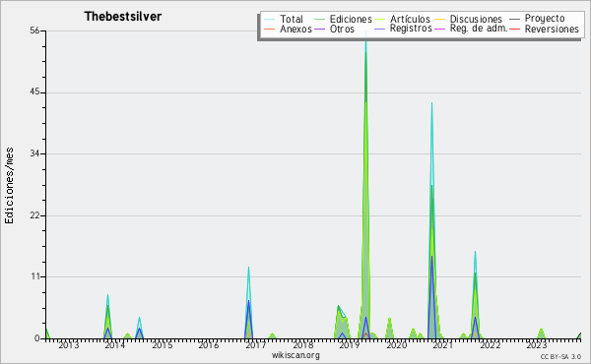The height and width of the screenshot is (364, 591).
Task: Click the 2021 x-axis year label
Action: click(443, 345)
